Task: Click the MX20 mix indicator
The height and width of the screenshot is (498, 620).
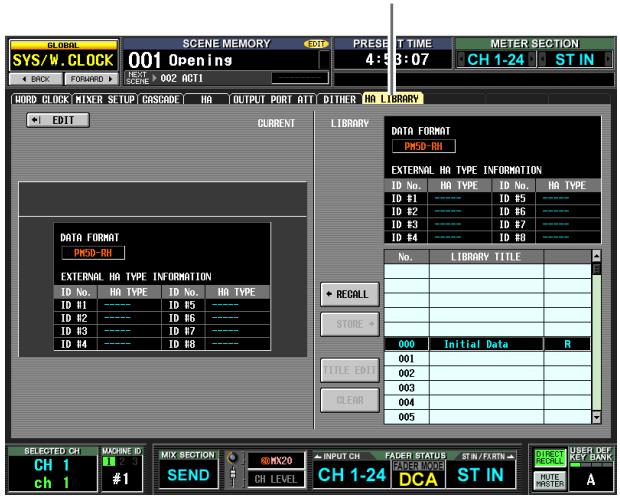Action: pos(276,461)
